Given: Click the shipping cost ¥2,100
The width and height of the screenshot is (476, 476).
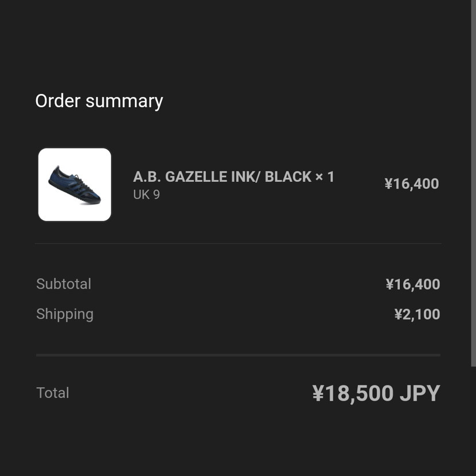Looking at the screenshot, I should pyautogui.click(x=417, y=314).
